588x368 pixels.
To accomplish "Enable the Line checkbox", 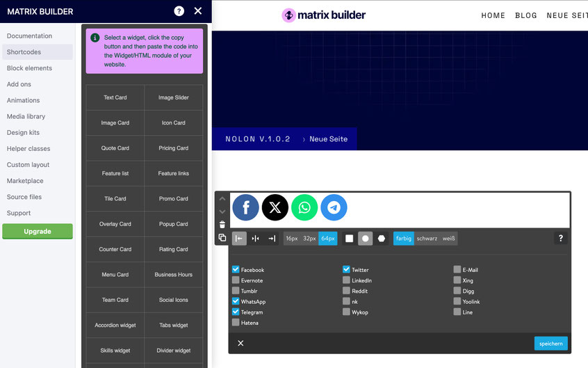I will tap(457, 311).
